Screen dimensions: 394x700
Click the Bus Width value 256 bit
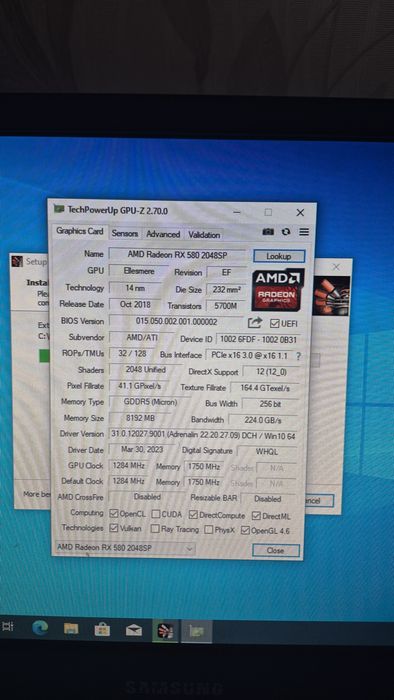(270, 404)
